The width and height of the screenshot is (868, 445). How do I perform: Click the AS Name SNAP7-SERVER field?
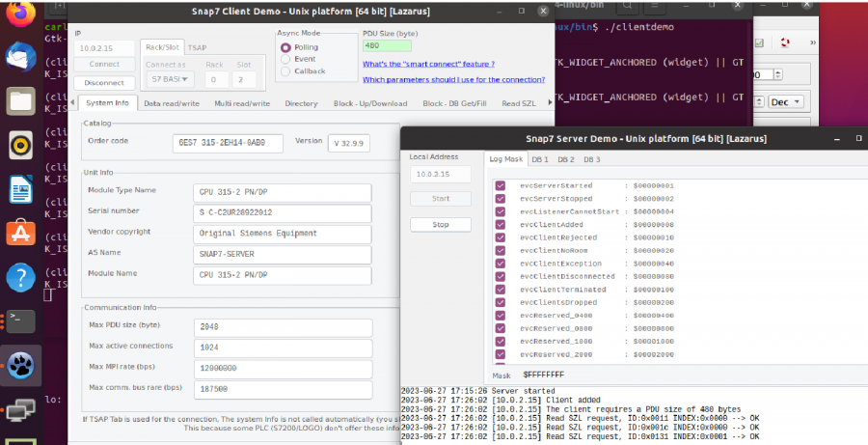[x=283, y=255]
